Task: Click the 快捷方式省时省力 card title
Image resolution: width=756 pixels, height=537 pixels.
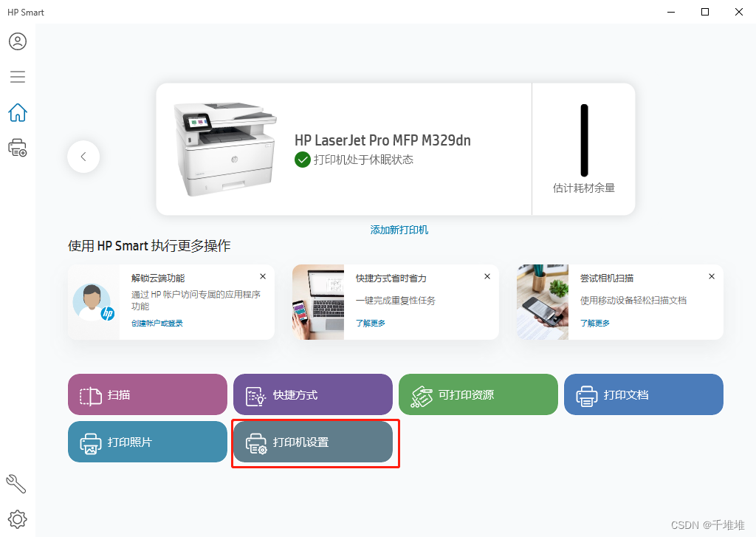Action: tap(391, 278)
